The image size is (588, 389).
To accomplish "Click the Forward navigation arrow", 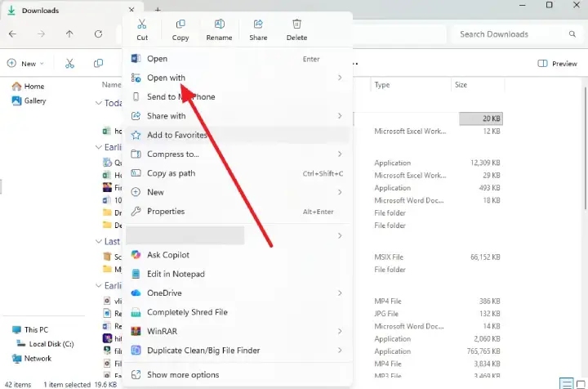I will pos(41,34).
